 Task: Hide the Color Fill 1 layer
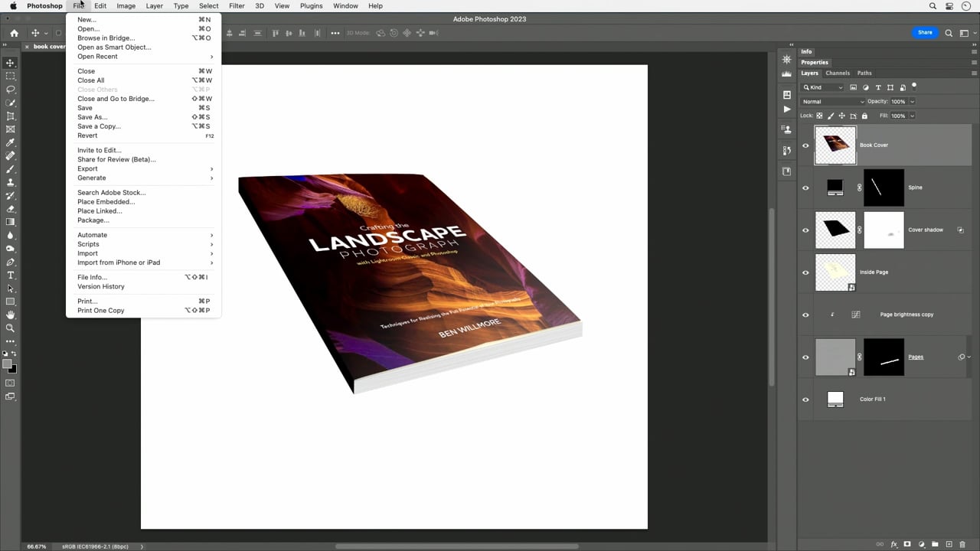[805, 399]
